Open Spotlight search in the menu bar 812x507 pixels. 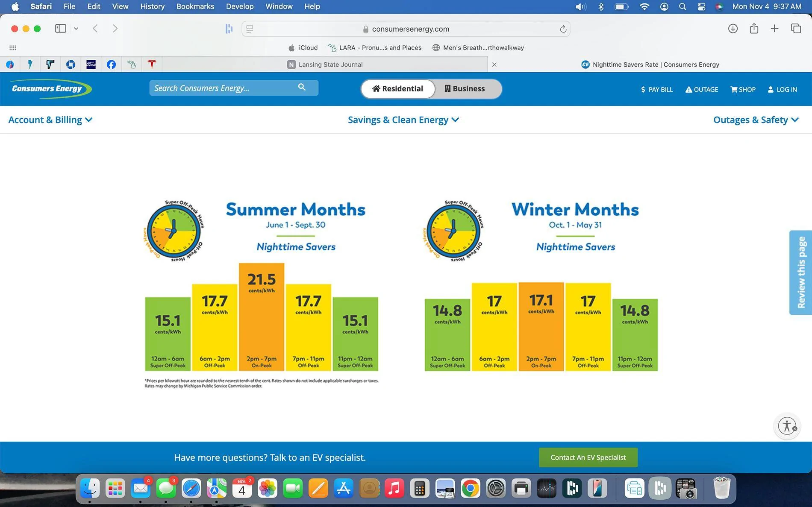pos(683,6)
